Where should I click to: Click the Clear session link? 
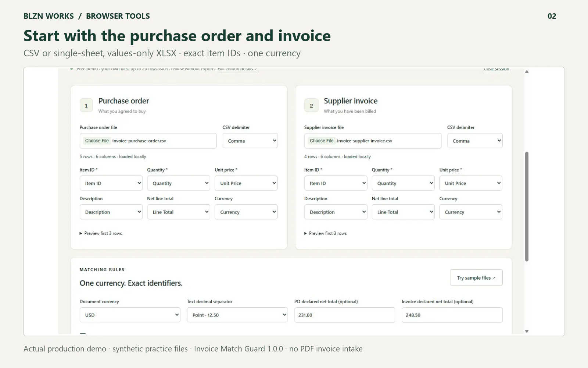tap(496, 69)
